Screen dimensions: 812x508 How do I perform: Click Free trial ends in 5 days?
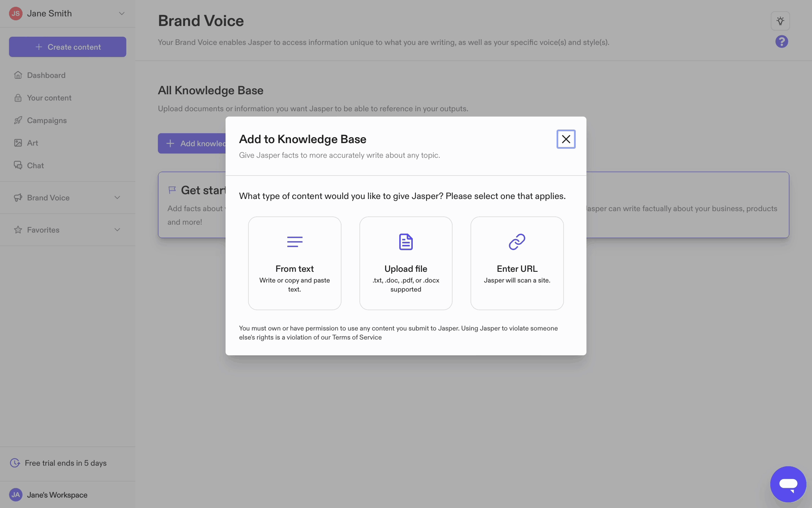tap(66, 463)
